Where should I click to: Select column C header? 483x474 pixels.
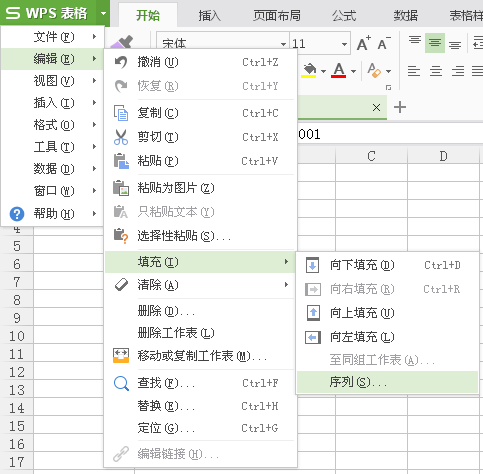point(371,156)
